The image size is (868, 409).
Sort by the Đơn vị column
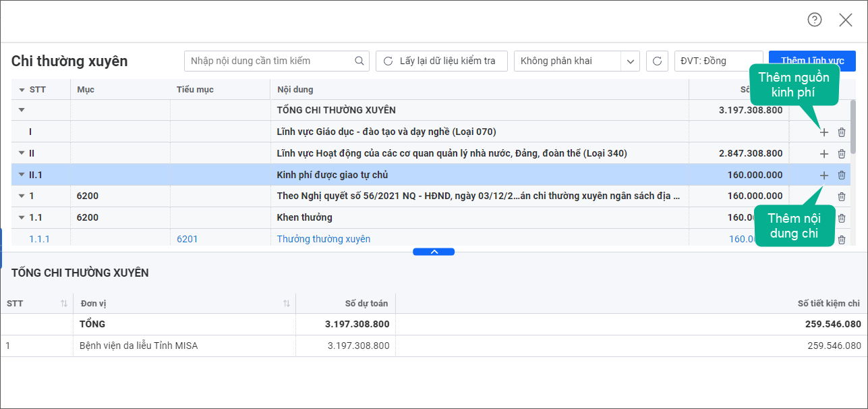[287, 304]
